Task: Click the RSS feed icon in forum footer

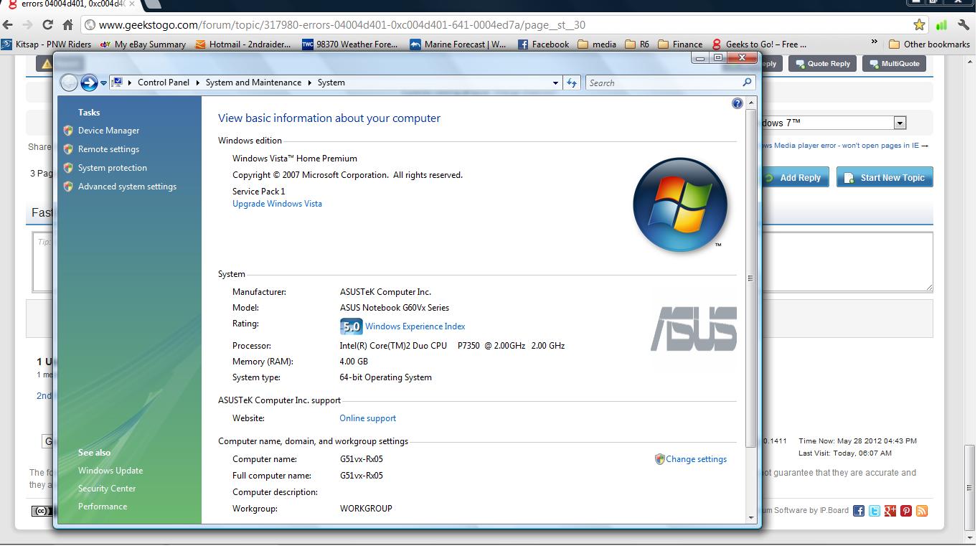Action: pyautogui.click(x=922, y=511)
